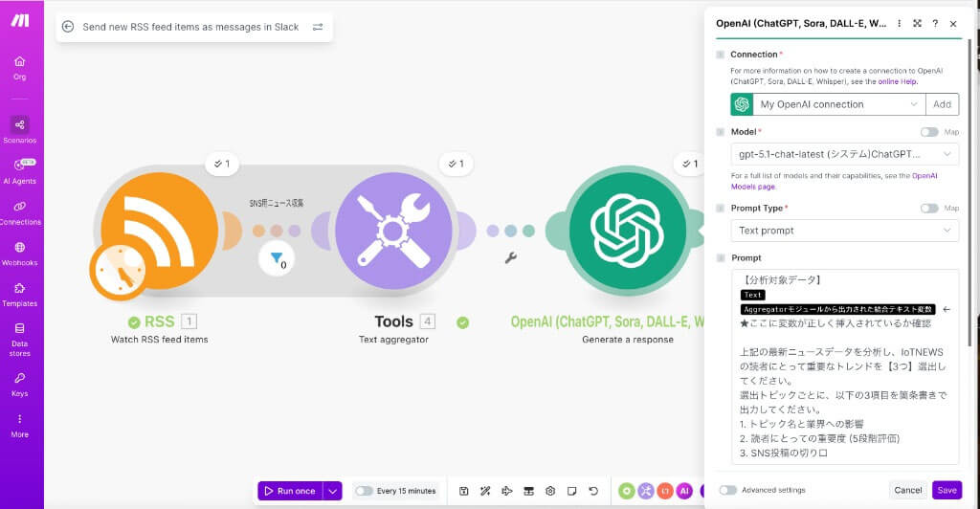980x509 pixels.
Task: Click the RSS module icon
Action: coord(159,231)
